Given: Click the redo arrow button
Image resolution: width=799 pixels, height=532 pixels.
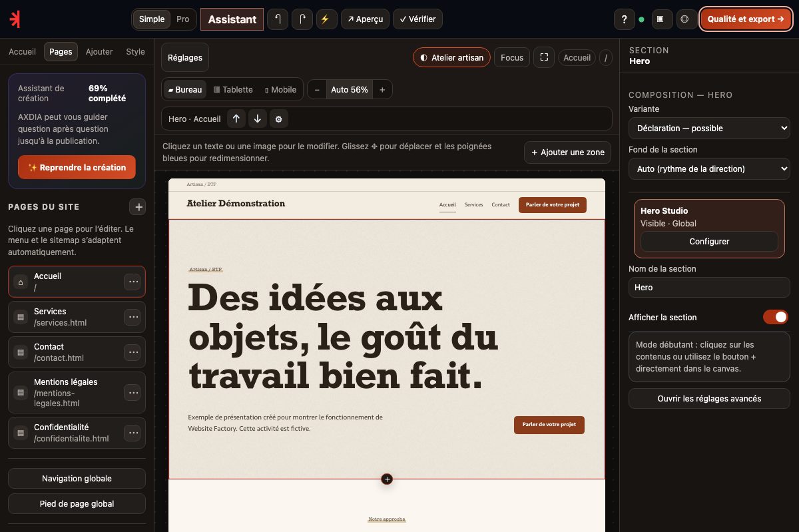Looking at the screenshot, I should pyautogui.click(x=302, y=19).
